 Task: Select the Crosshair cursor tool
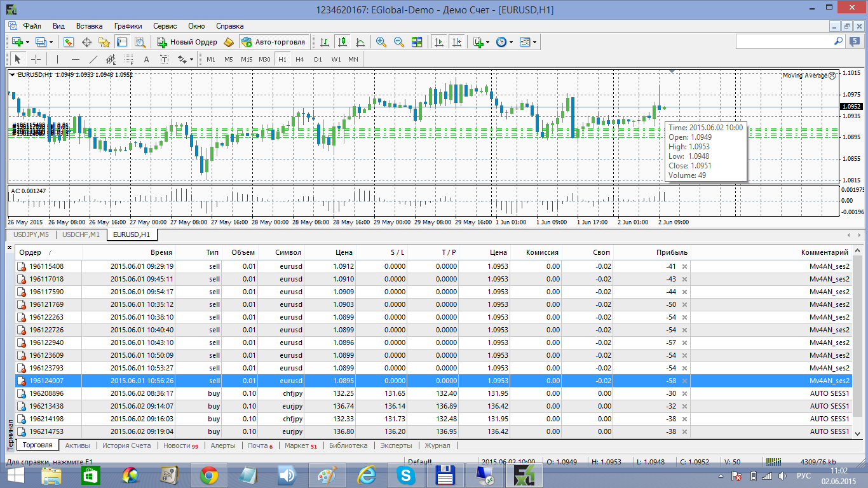[36, 59]
